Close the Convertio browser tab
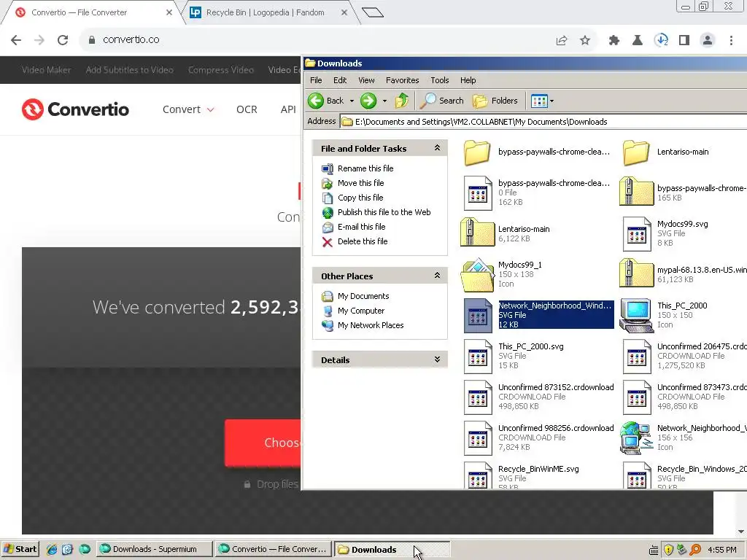The image size is (747, 560). coord(169,12)
